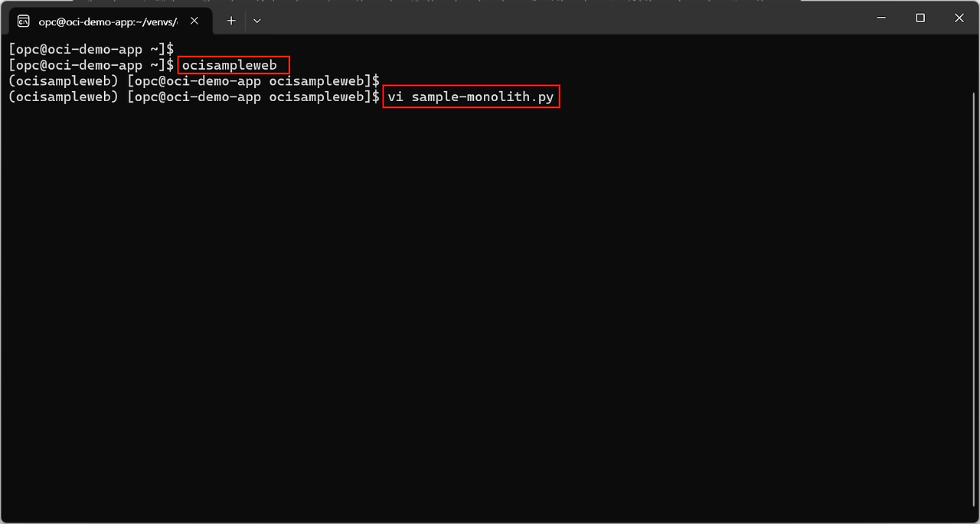Select the opc@oci-demo-app tab title
The height and width of the screenshot is (524, 980).
(107, 21)
